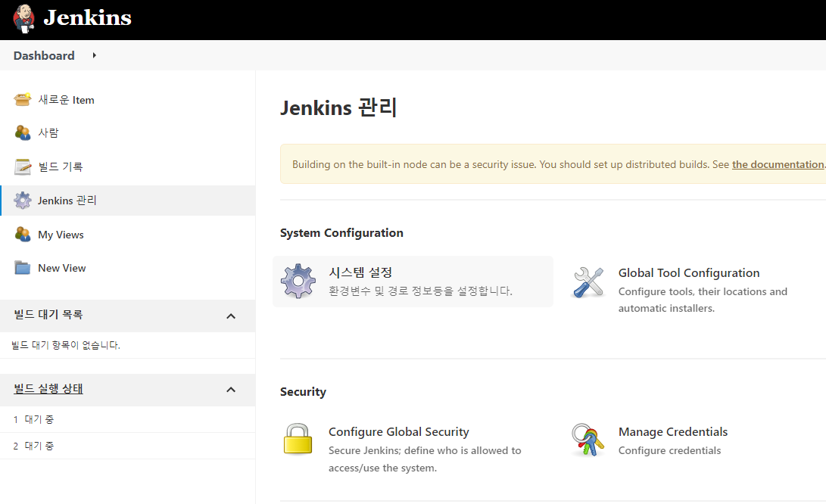
Task: Click the Configure credentials description text
Action: click(669, 450)
